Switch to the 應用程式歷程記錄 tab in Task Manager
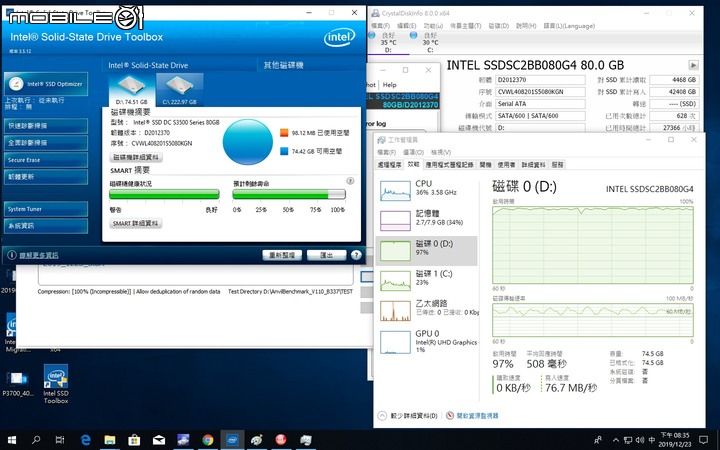Image resolution: width=720 pixels, height=450 pixels. pos(449,164)
